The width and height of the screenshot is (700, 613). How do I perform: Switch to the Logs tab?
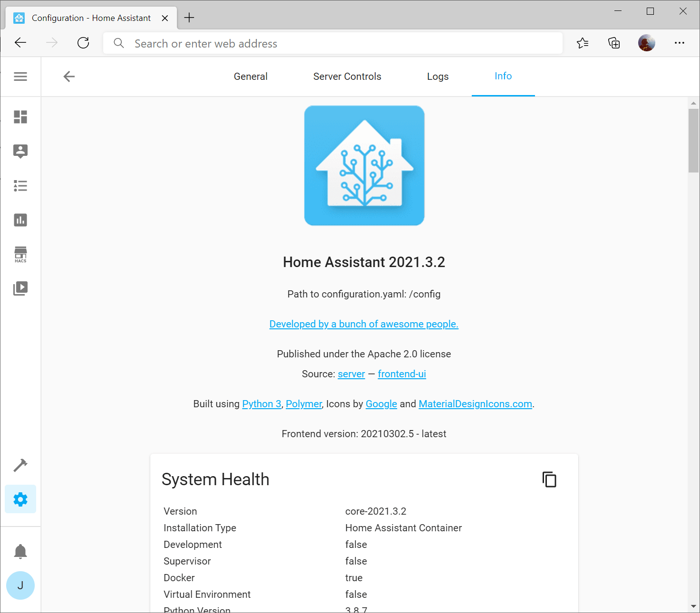pos(437,76)
